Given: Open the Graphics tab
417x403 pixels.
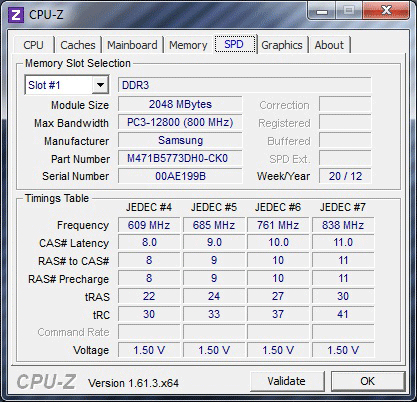Looking at the screenshot, I should pyautogui.click(x=282, y=45).
